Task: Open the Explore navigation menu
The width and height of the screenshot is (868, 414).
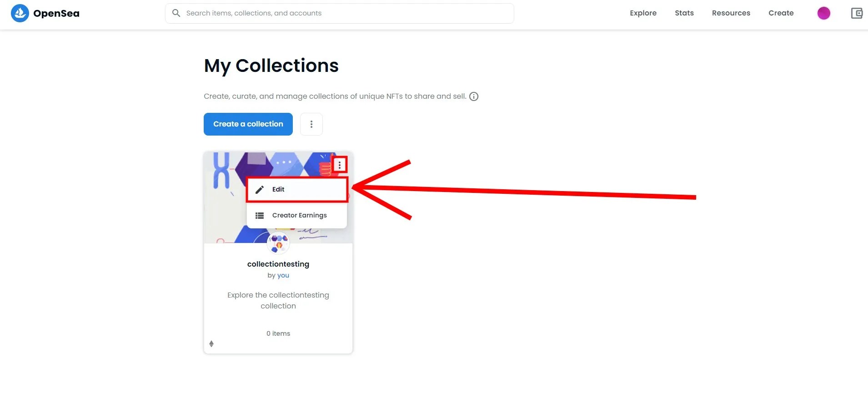Action: (x=643, y=13)
